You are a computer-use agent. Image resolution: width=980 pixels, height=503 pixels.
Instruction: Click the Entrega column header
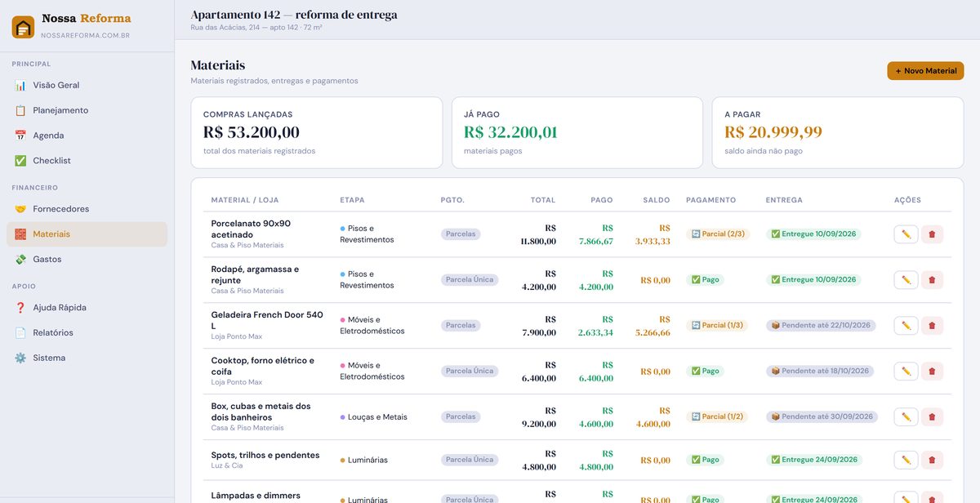(784, 200)
